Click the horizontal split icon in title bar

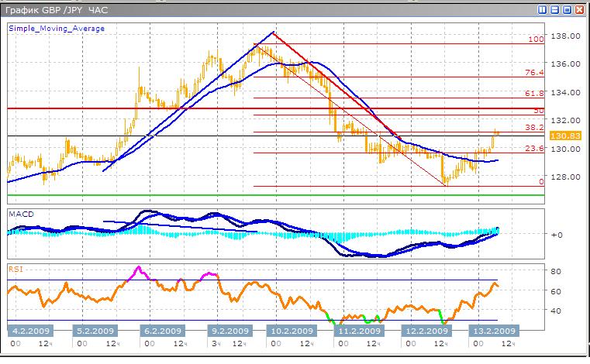[555, 9]
